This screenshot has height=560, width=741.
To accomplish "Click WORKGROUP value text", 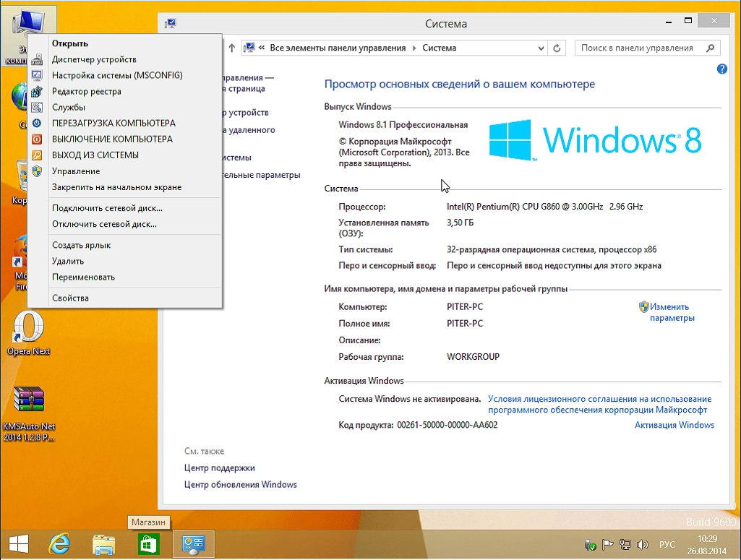I will coord(473,357).
